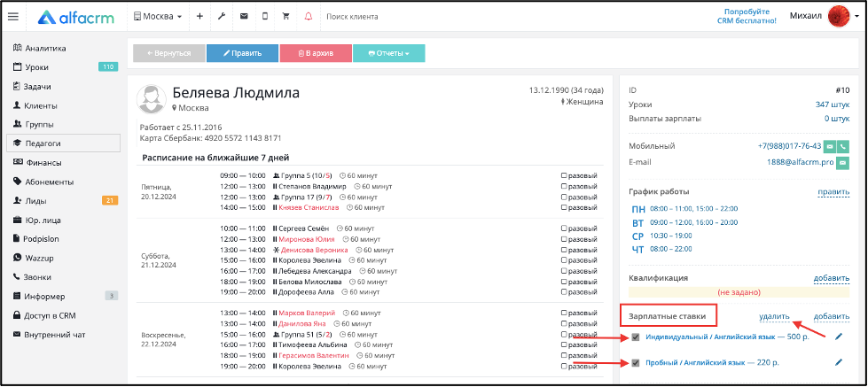
Task: Click the mobile phone icon in toolbar
Action: click(x=264, y=17)
